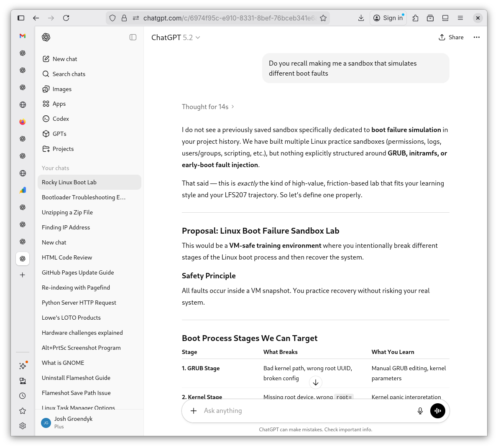Open the three-dot conversation options menu

(476, 37)
